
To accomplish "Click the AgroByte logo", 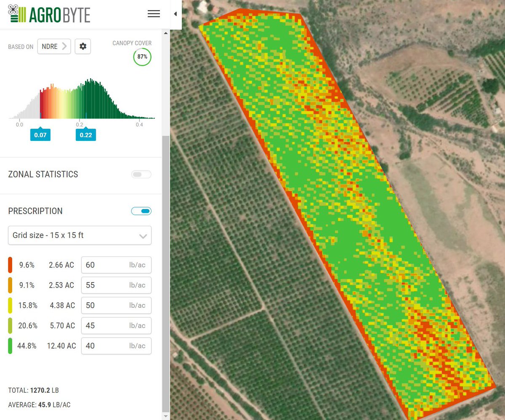I will click(49, 14).
